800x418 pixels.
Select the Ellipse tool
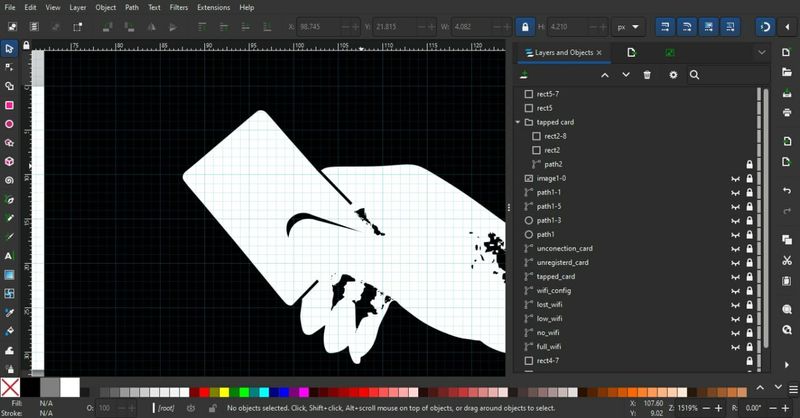(9, 124)
